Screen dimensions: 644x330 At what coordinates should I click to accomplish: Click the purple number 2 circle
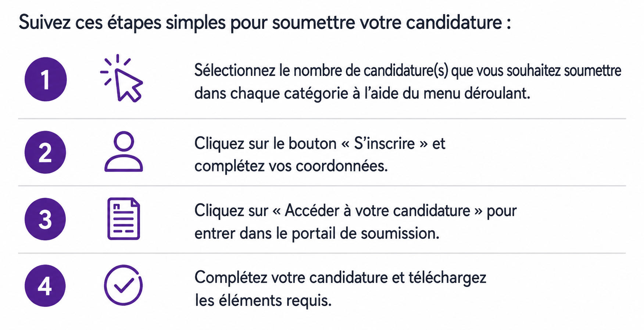(45, 152)
